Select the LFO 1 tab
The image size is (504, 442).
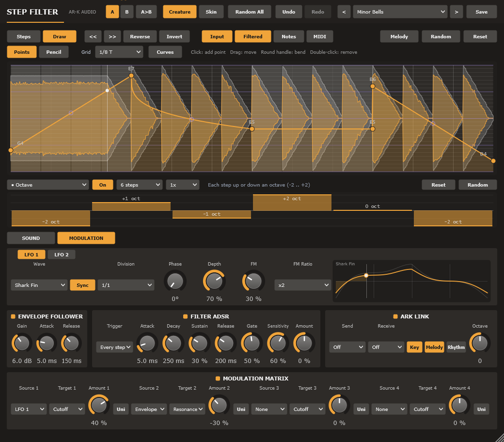point(31,254)
